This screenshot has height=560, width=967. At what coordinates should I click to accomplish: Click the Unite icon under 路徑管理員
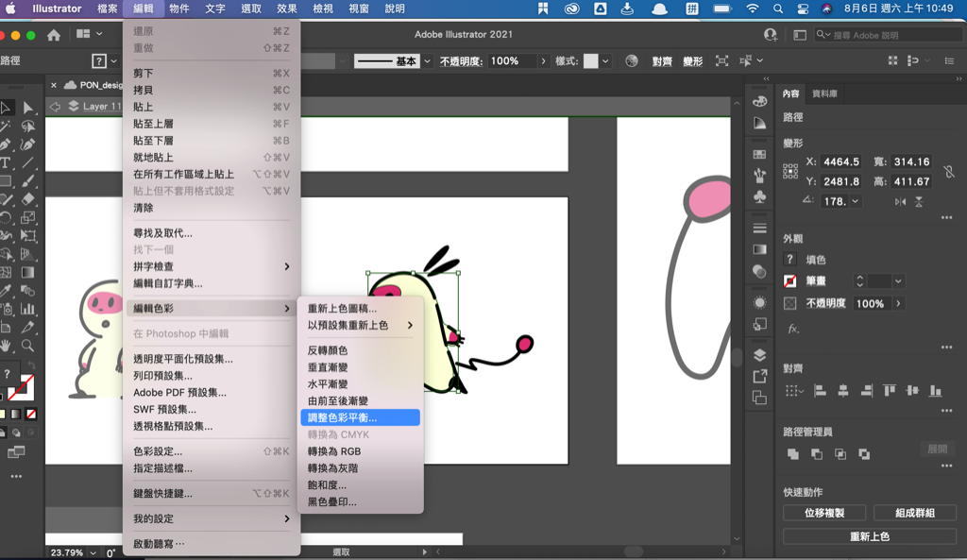pos(793,454)
